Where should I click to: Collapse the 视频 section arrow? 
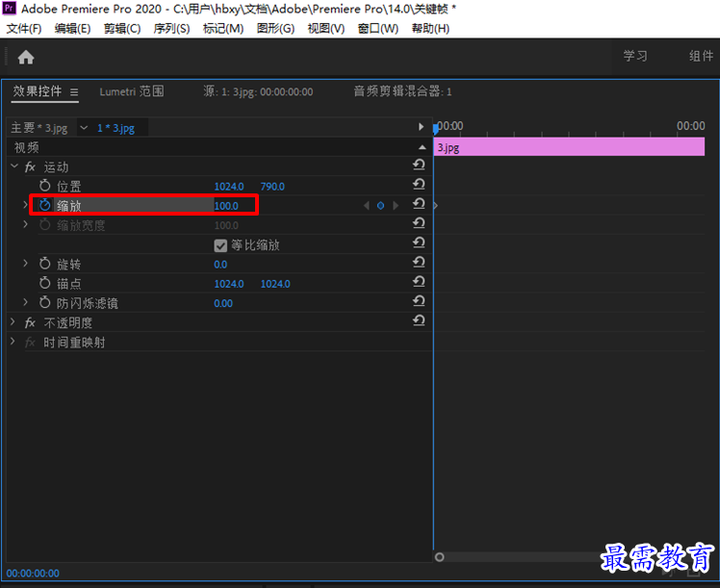pos(422,147)
